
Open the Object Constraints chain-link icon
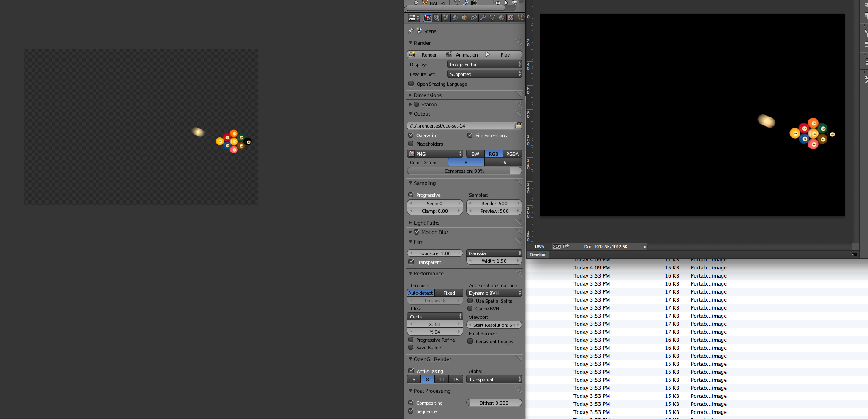(474, 18)
